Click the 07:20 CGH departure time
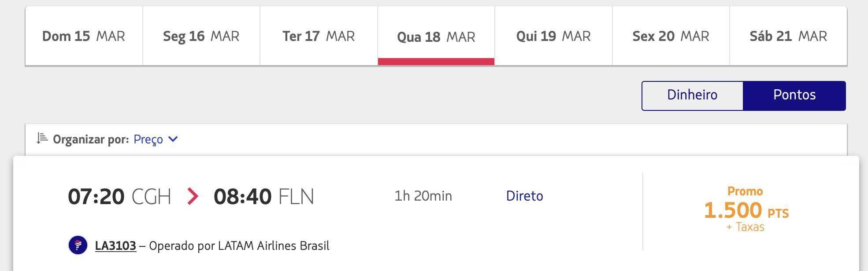Viewport: 868px width, 271px height. pyautogui.click(x=119, y=196)
